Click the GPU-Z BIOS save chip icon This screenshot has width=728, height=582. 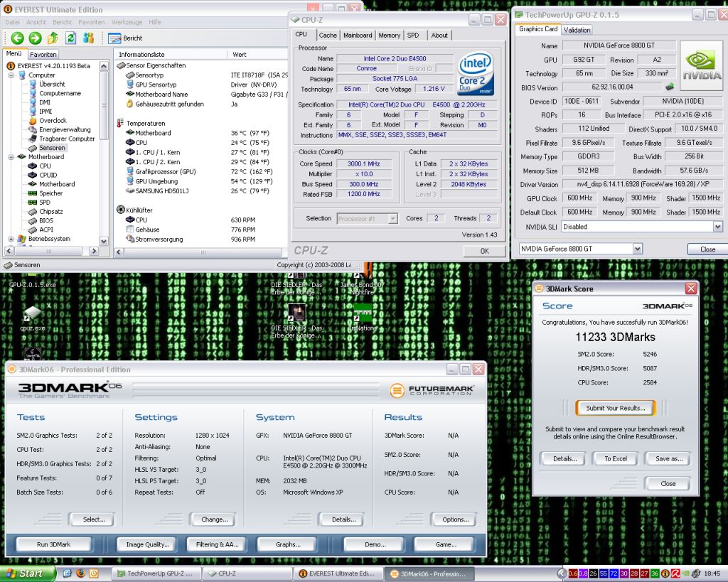[x=670, y=86]
